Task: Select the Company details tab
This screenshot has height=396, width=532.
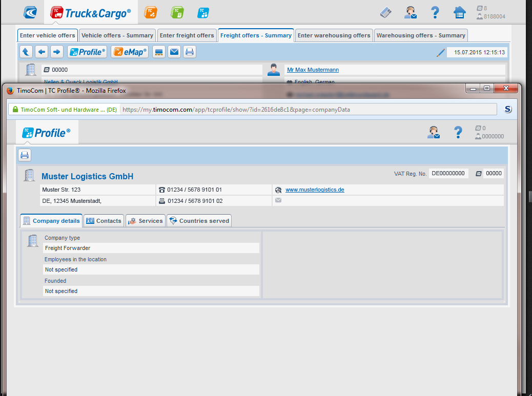Action: (x=51, y=221)
